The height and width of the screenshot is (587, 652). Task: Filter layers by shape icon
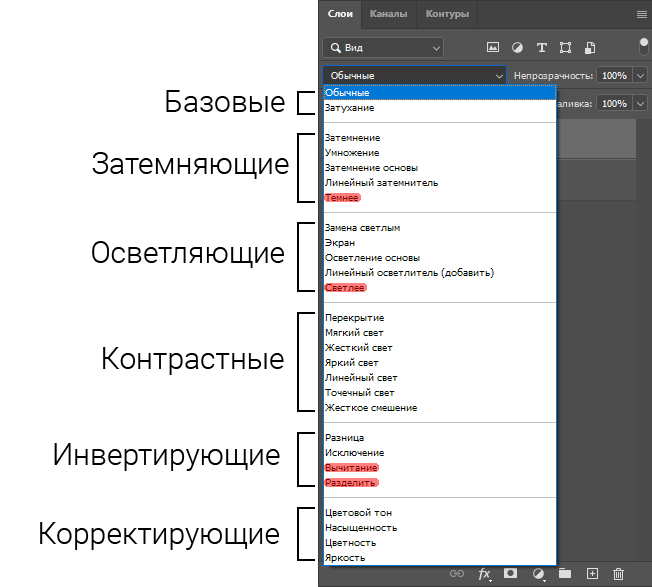point(566,47)
